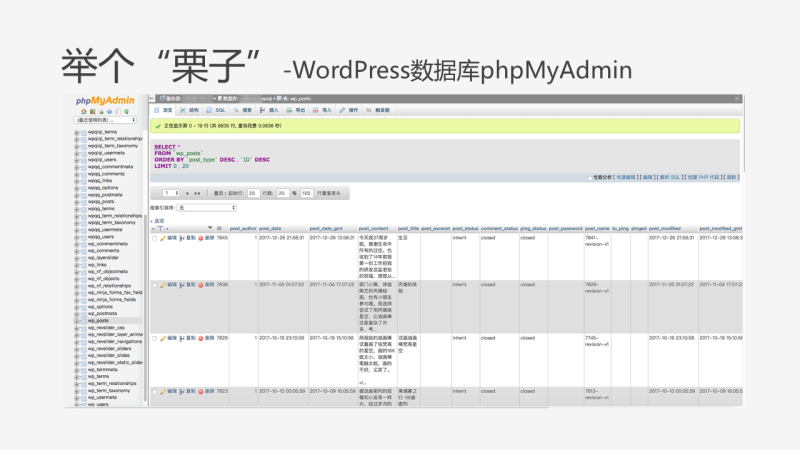Click red delete icon for row 7826
800x450 pixels.
pos(201,338)
